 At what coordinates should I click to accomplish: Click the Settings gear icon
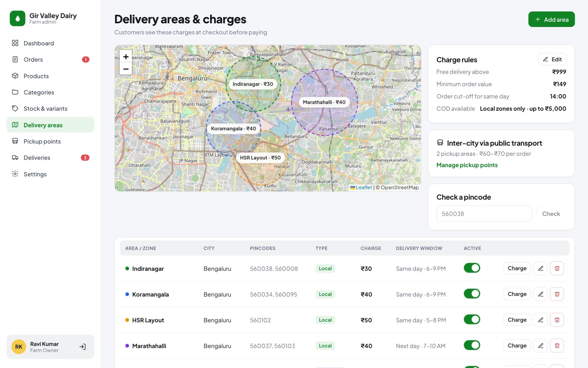point(15,174)
